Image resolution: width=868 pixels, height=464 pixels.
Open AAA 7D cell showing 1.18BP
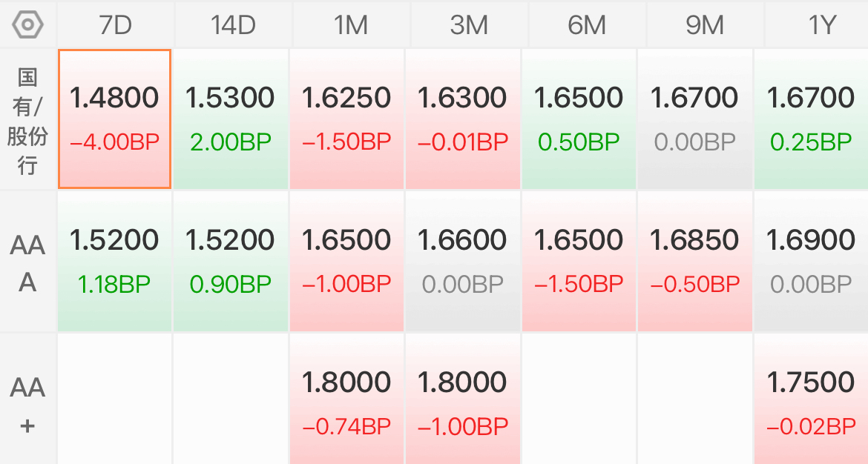click(114, 262)
